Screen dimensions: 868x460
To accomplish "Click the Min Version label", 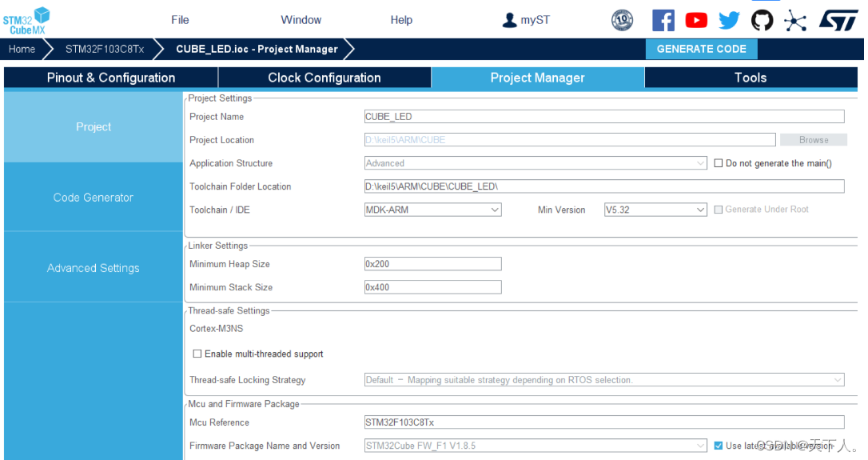I will 561,210.
